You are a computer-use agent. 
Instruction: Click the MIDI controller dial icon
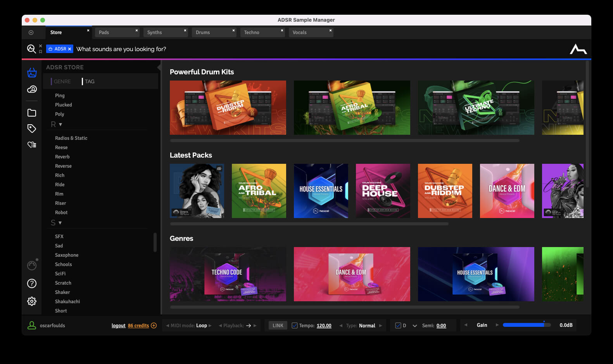32,266
